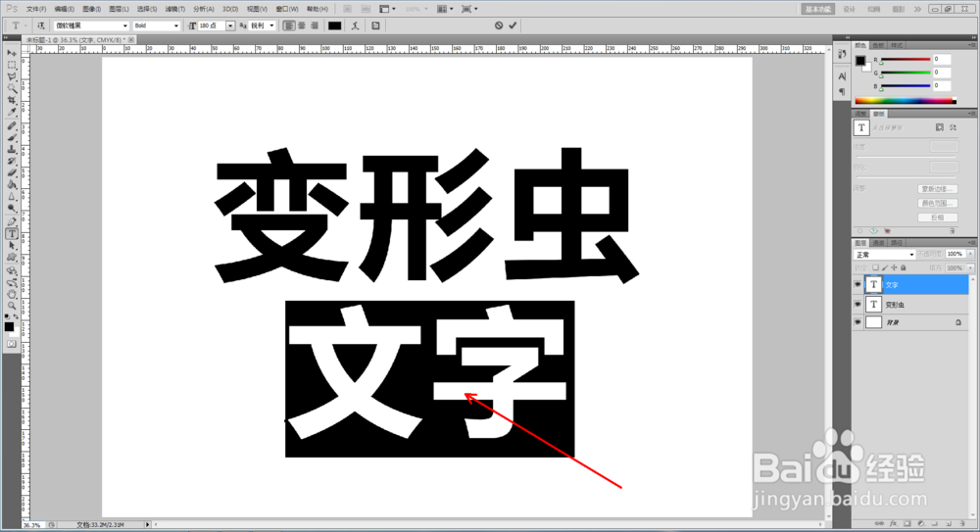Select the Magic Wand tool

tap(11, 88)
